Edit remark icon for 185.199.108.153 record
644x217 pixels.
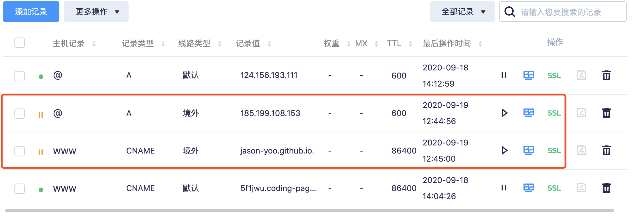581,113
